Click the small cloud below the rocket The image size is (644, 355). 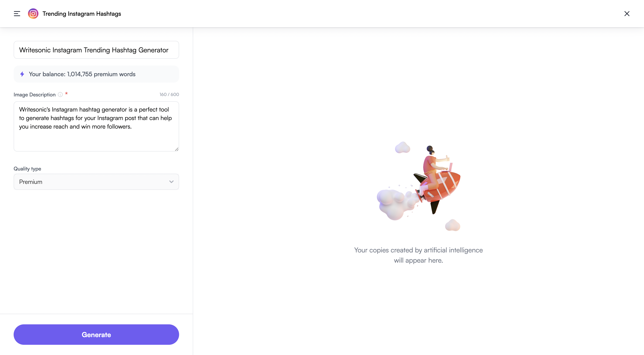(x=453, y=225)
